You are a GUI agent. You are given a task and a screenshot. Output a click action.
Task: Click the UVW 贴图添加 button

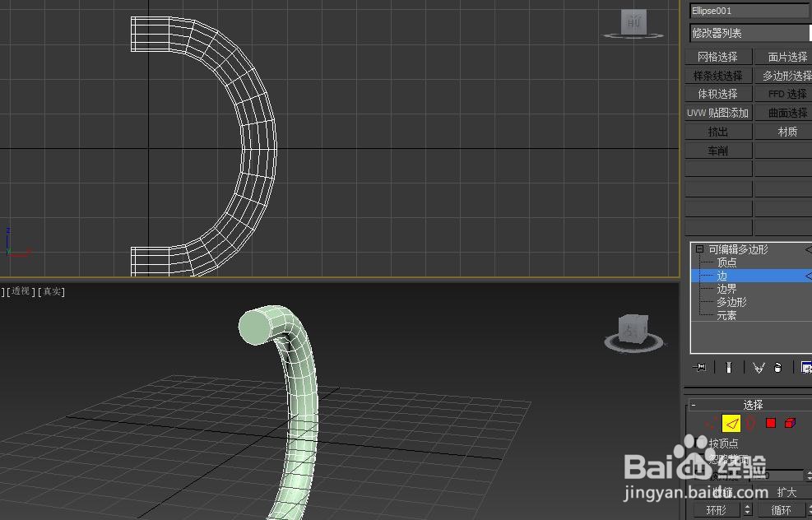[718, 113]
